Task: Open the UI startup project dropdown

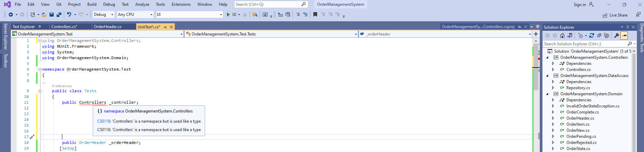Action: [x=189, y=15]
